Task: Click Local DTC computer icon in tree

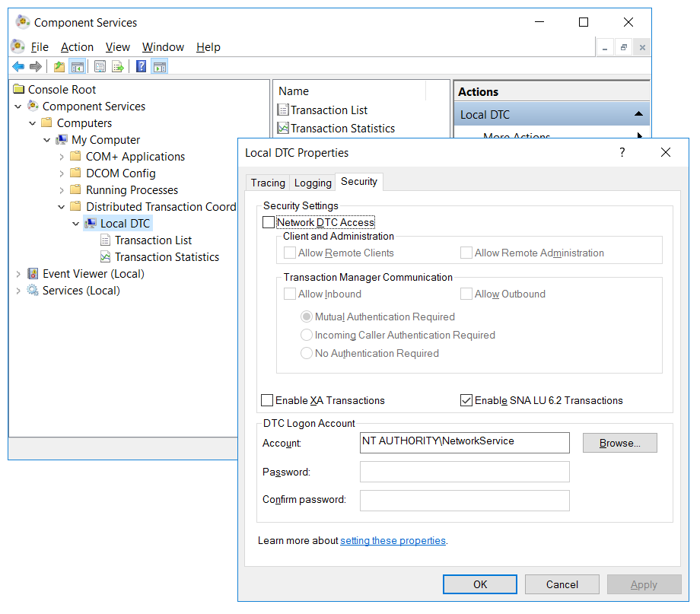Action: (91, 223)
